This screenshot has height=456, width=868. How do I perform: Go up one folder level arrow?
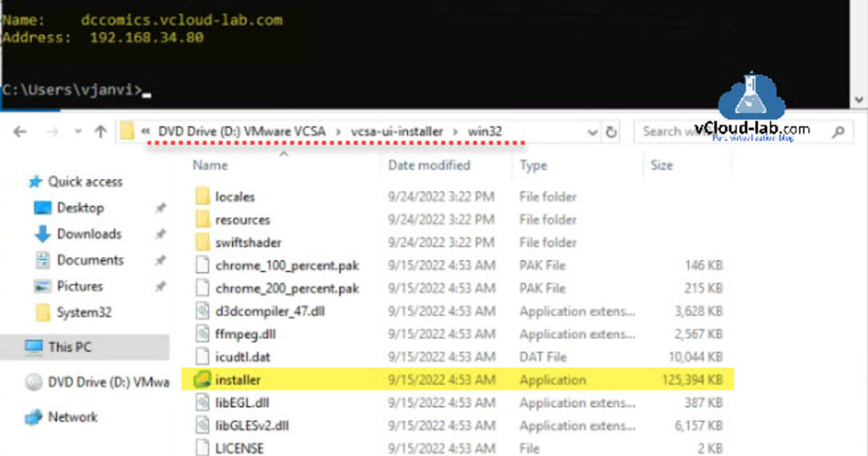click(101, 132)
